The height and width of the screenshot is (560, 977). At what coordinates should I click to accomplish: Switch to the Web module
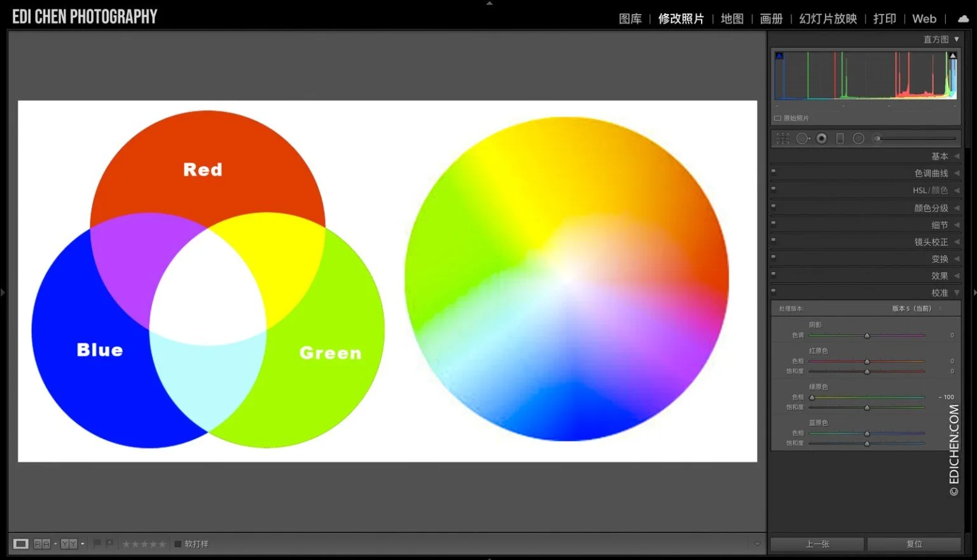point(924,19)
